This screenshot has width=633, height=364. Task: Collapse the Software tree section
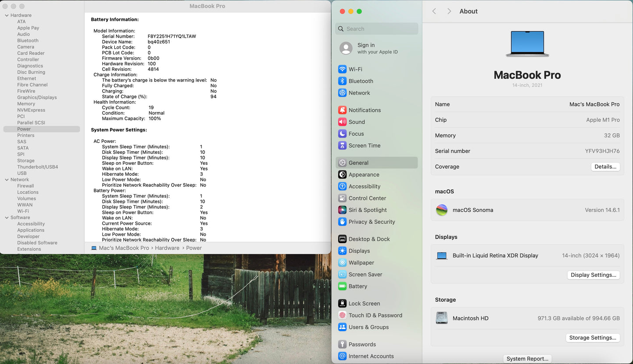click(x=7, y=218)
